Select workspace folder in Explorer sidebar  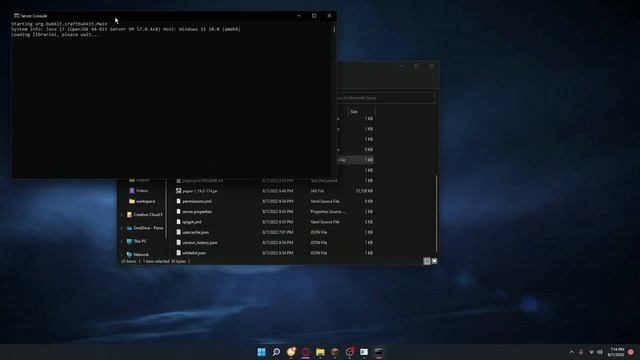(x=142, y=201)
